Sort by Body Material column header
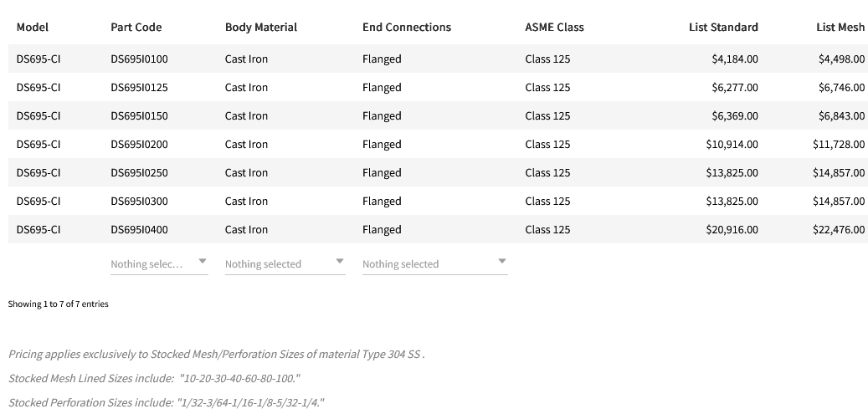 261,27
